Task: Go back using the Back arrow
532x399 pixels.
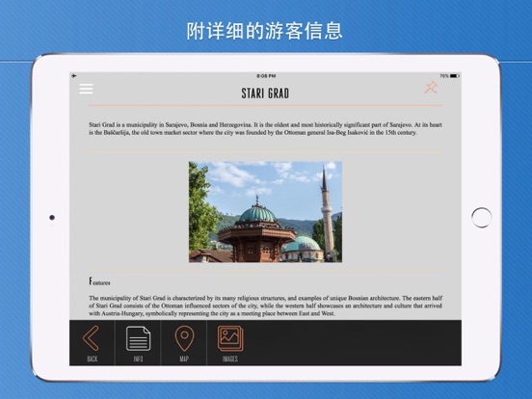Action: point(92,343)
